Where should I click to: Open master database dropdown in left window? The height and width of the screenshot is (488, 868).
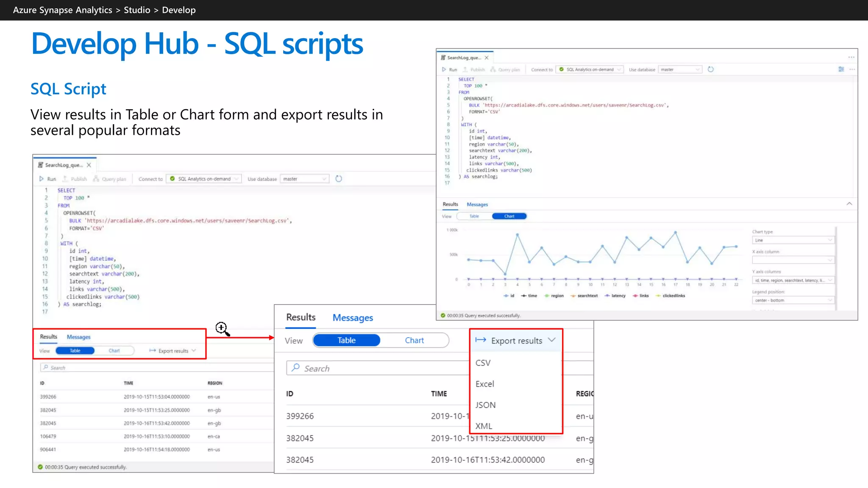[305, 179]
